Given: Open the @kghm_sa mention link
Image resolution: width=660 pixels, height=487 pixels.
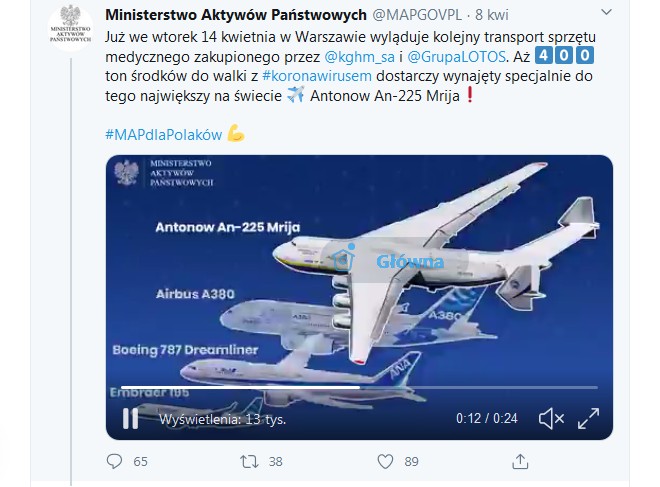Looking at the screenshot, I should click(360, 56).
